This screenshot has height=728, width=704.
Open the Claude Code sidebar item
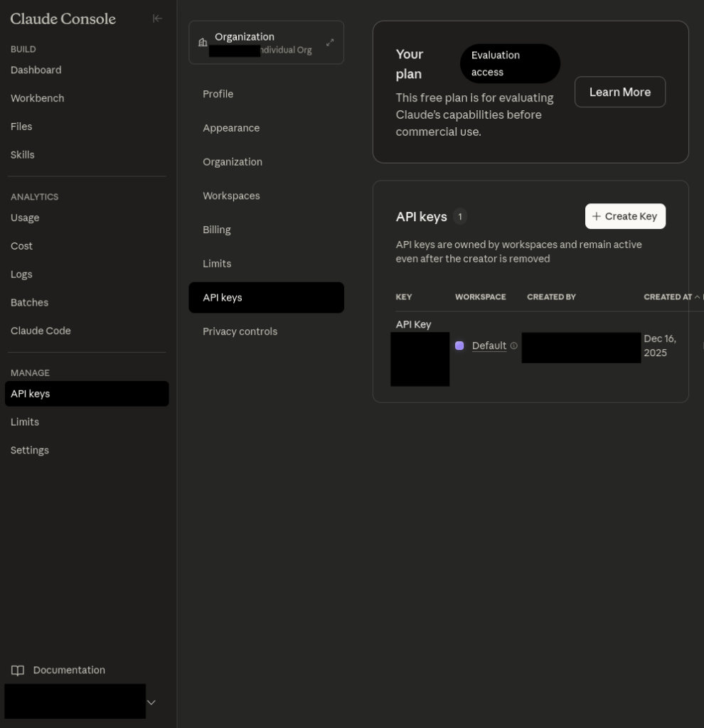click(41, 331)
